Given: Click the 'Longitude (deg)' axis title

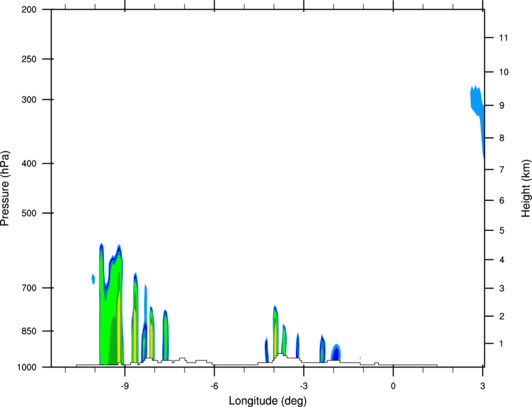Looking at the screenshot, I should (x=268, y=401).
